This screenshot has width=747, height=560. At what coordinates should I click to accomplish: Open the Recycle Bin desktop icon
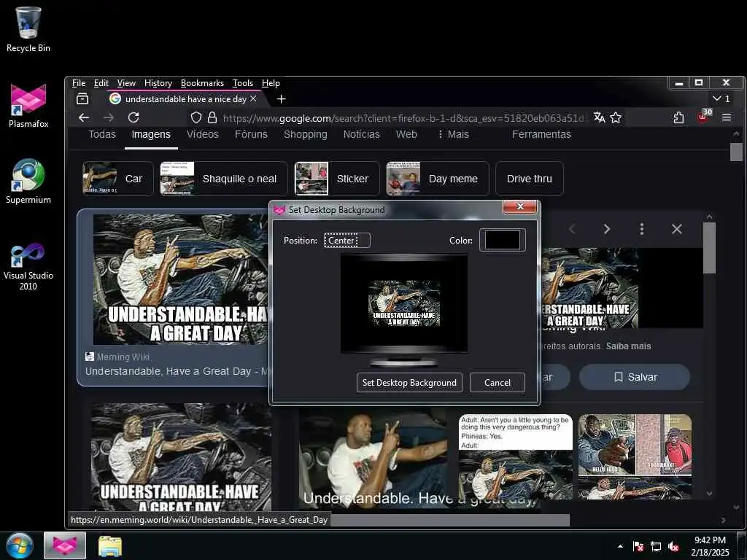point(28,29)
